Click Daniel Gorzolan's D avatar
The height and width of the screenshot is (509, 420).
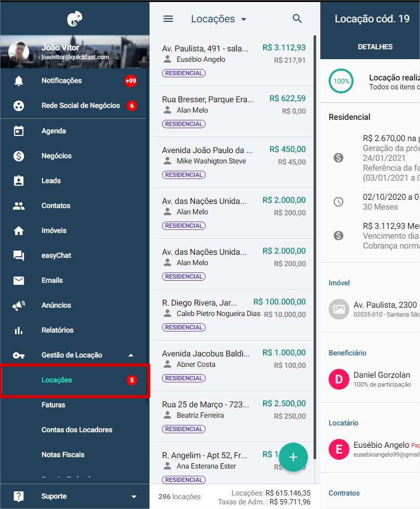pos(339,379)
